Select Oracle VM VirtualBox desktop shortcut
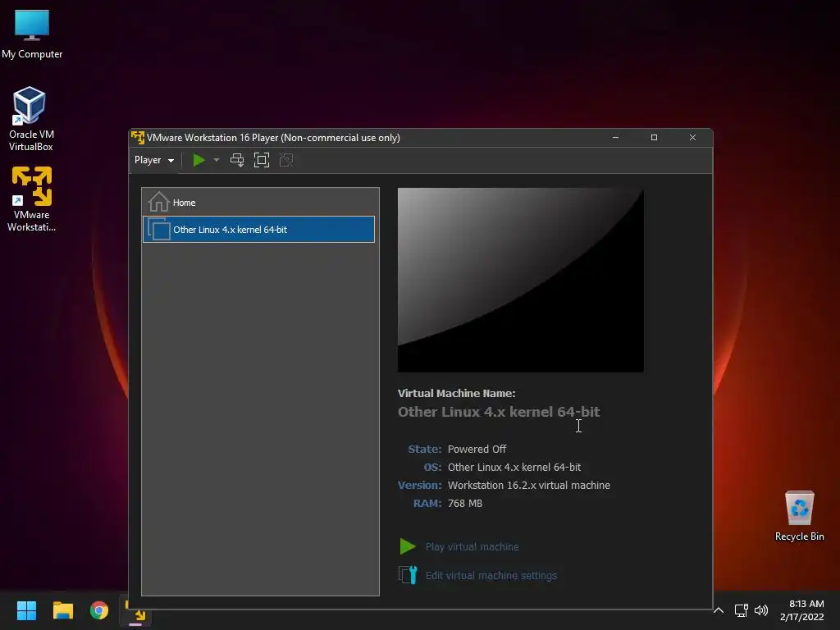 pyautogui.click(x=30, y=119)
